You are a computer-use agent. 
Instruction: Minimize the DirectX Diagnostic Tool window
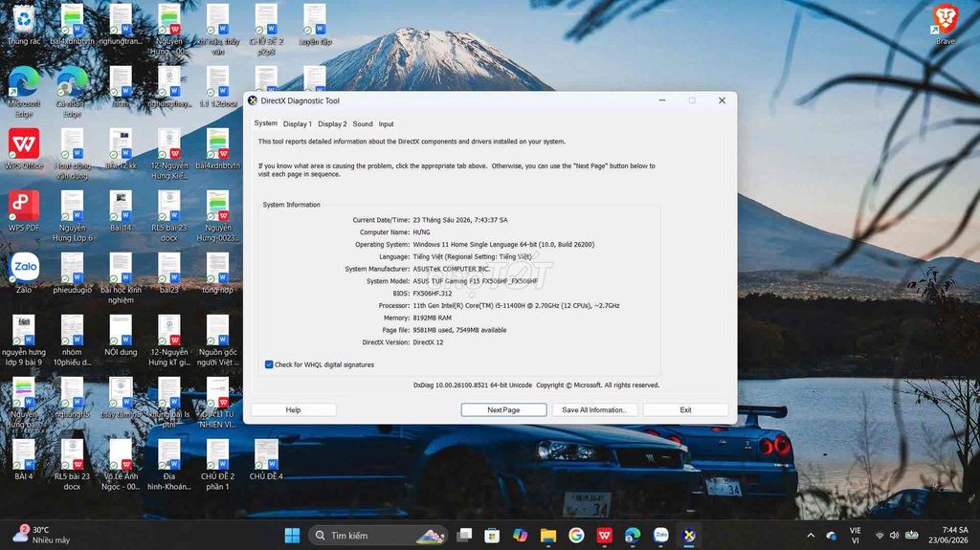pyautogui.click(x=662, y=100)
